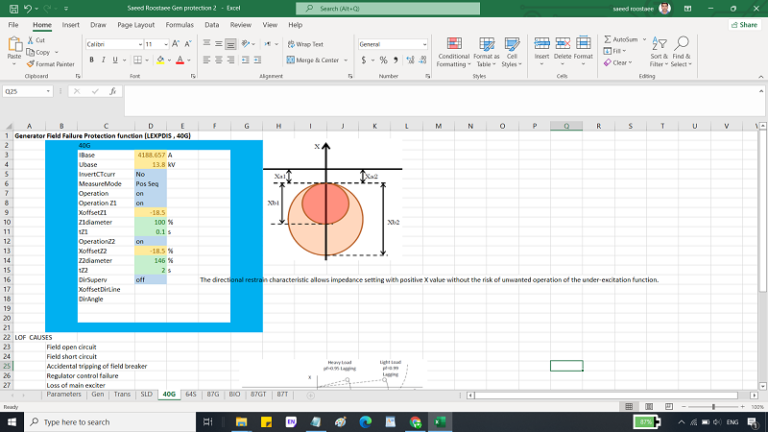
Task: Open the General number format dropdown
Action: point(425,44)
